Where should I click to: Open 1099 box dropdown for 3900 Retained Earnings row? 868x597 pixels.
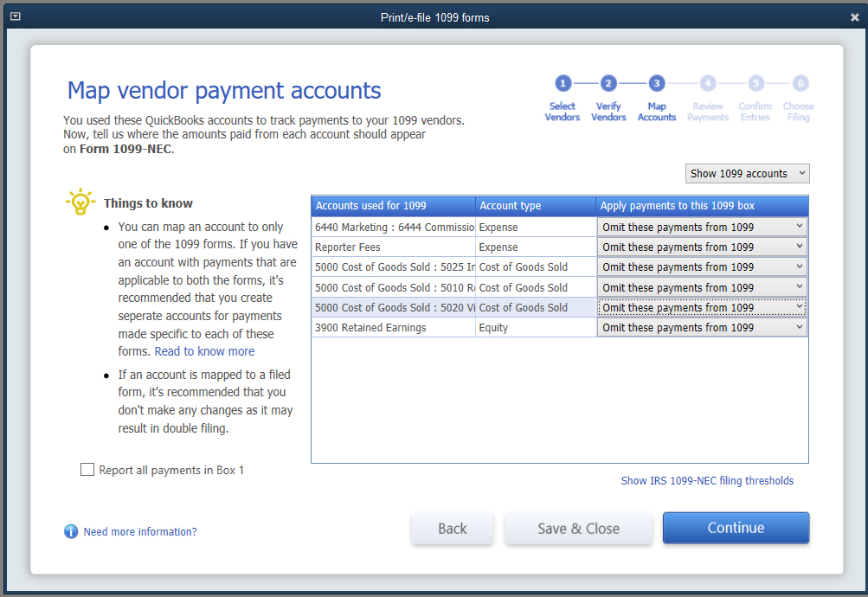(701, 327)
